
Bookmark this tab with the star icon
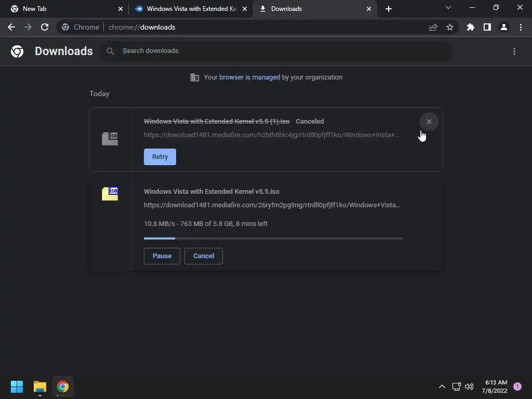click(450, 27)
